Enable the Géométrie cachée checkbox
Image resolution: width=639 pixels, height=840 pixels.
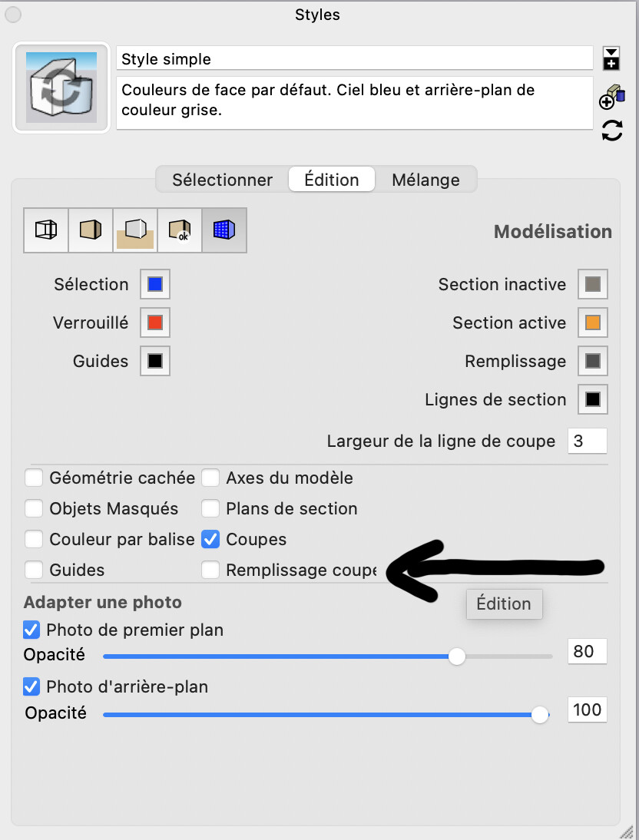coord(34,478)
